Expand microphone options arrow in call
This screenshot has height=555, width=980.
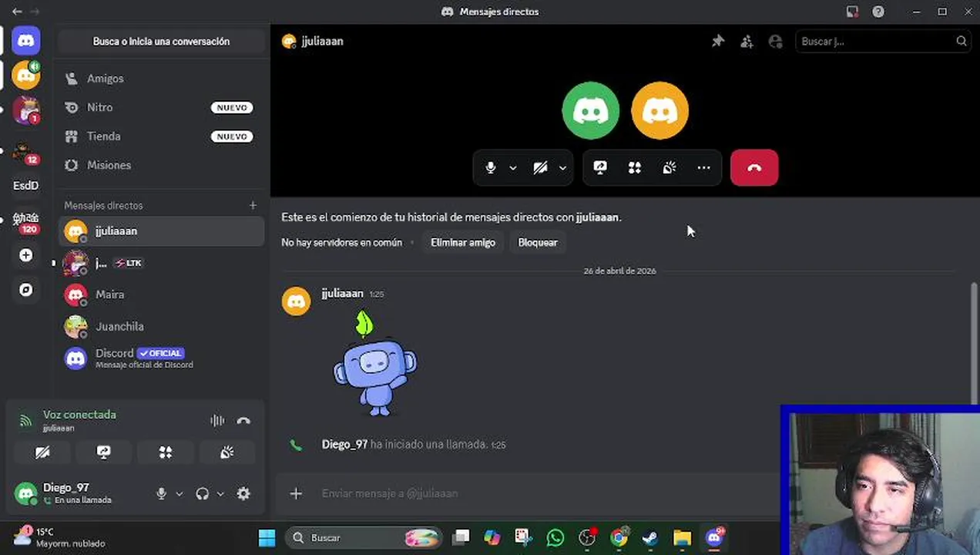coord(513,167)
